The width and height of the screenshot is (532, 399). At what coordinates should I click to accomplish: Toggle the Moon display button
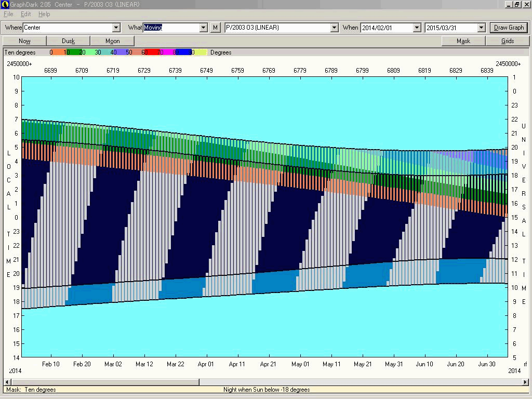tap(113, 41)
